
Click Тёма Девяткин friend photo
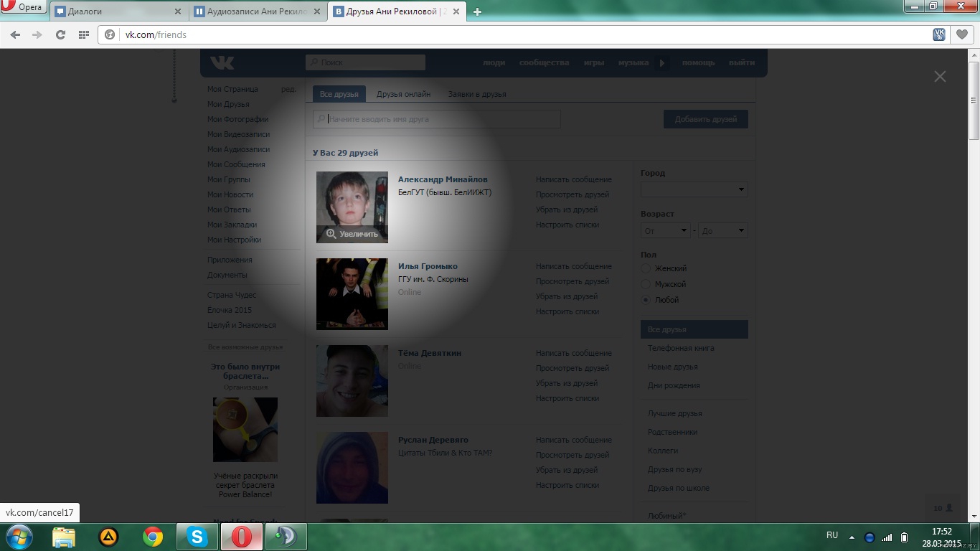(352, 381)
